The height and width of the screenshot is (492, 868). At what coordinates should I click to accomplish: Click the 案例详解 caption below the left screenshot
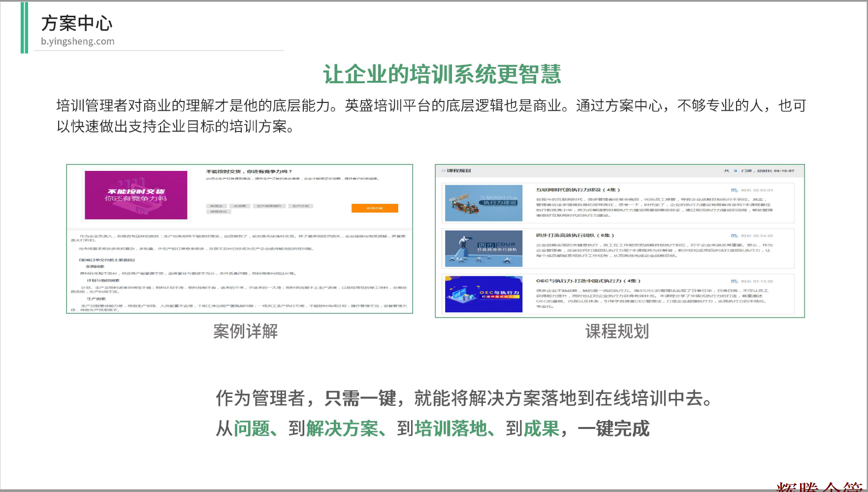(x=245, y=331)
